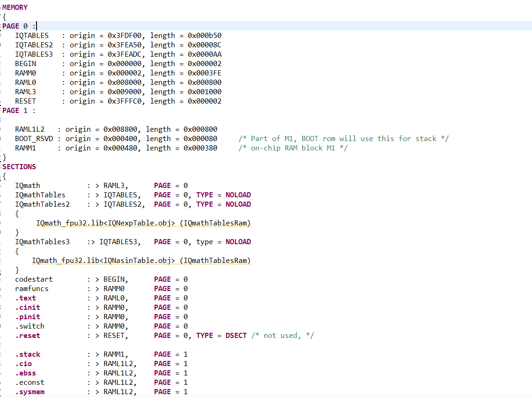Click the RAMM0 memory region name
Screen dimensions: 532x397
pyautogui.click(x=25, y=74)
